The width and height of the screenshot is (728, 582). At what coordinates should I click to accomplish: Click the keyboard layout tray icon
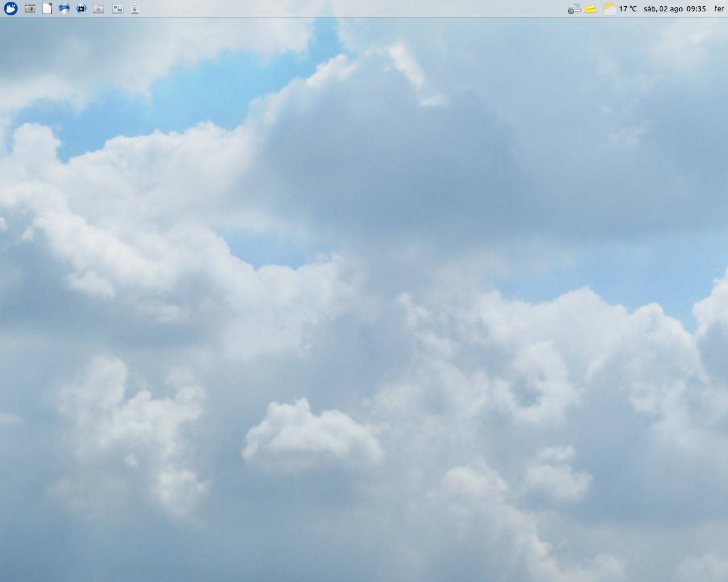point(574,9)
